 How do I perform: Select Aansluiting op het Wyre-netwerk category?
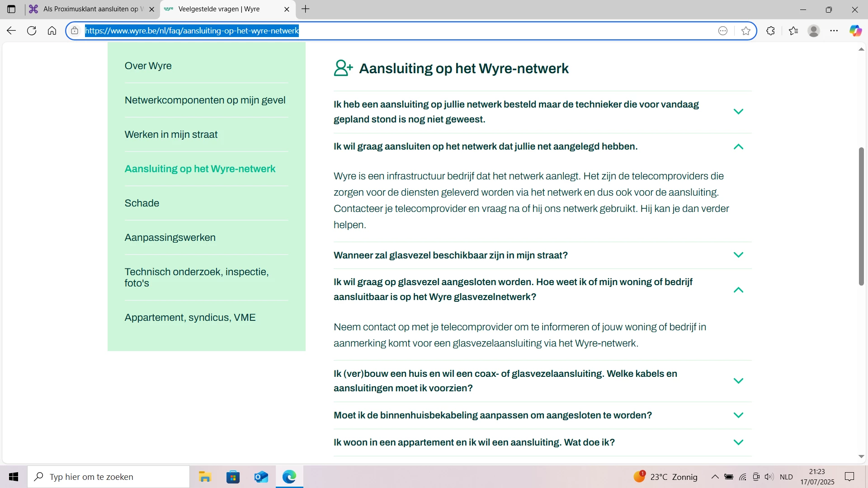(x=200, y=169)
